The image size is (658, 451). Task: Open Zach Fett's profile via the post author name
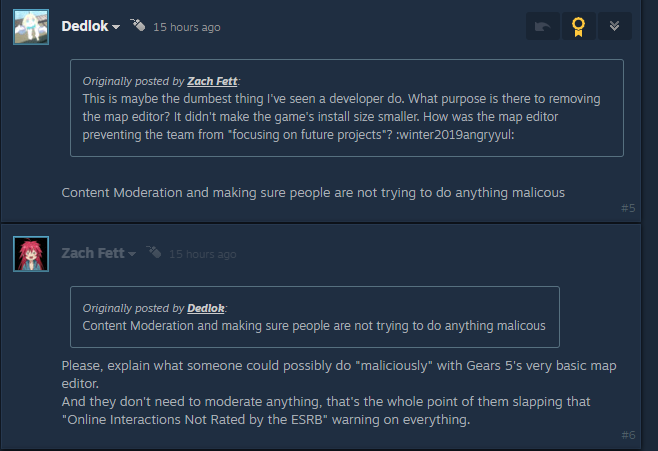tap(92, 253)
